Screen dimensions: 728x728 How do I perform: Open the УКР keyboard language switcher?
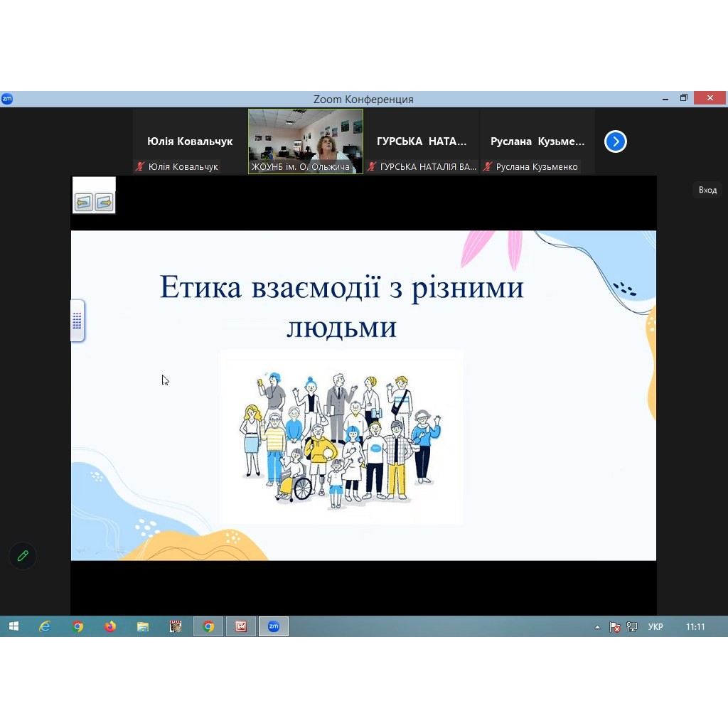click(655, 627)
